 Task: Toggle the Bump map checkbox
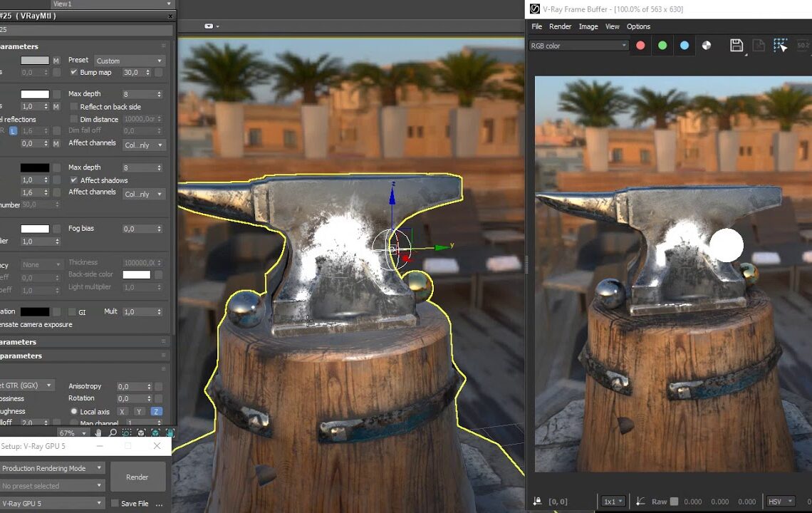point(75,72)
